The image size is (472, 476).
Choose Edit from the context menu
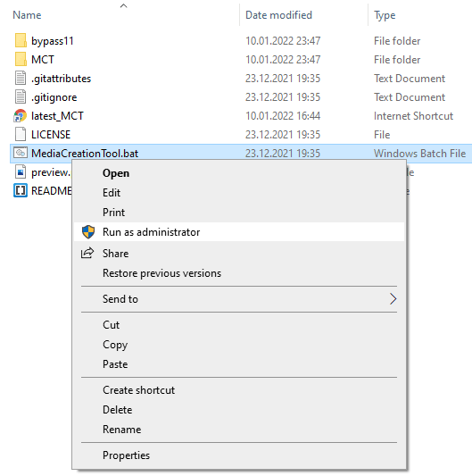[x=112, y=193]
